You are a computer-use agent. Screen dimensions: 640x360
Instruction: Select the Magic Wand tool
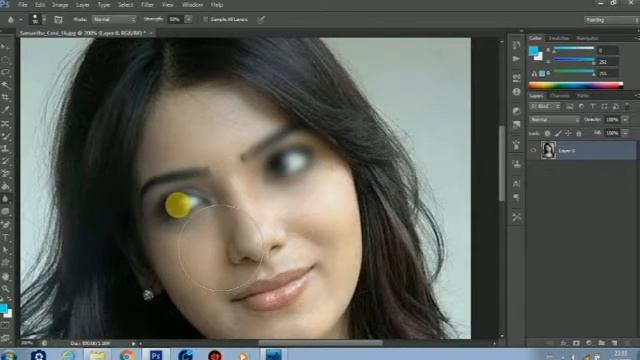5,85
